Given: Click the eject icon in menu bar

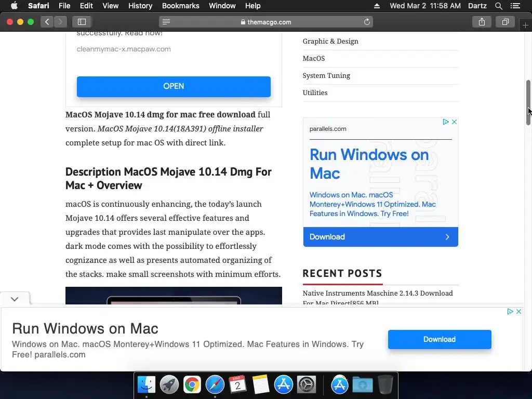Looking at the screenshot, I should (377, 6).
